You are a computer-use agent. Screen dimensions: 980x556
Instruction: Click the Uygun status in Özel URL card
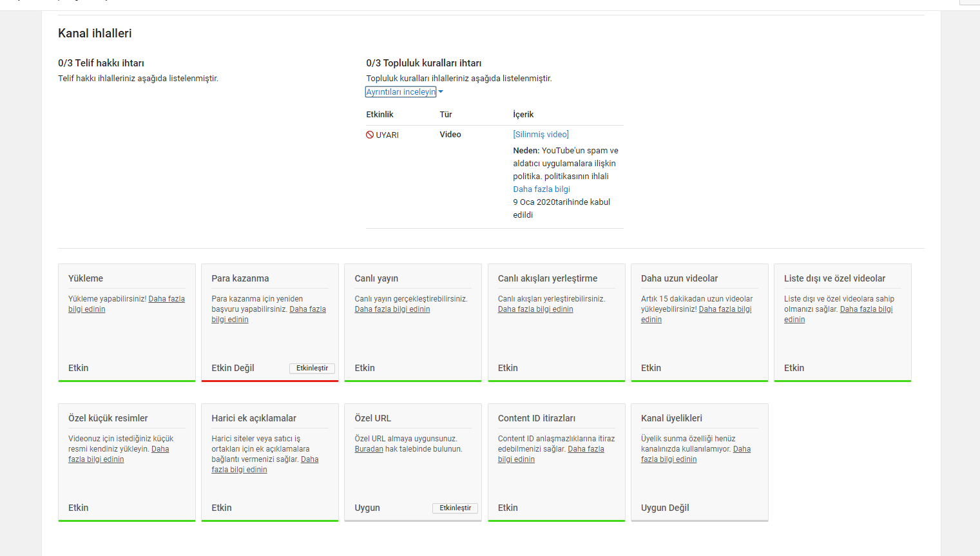[367, 508]
